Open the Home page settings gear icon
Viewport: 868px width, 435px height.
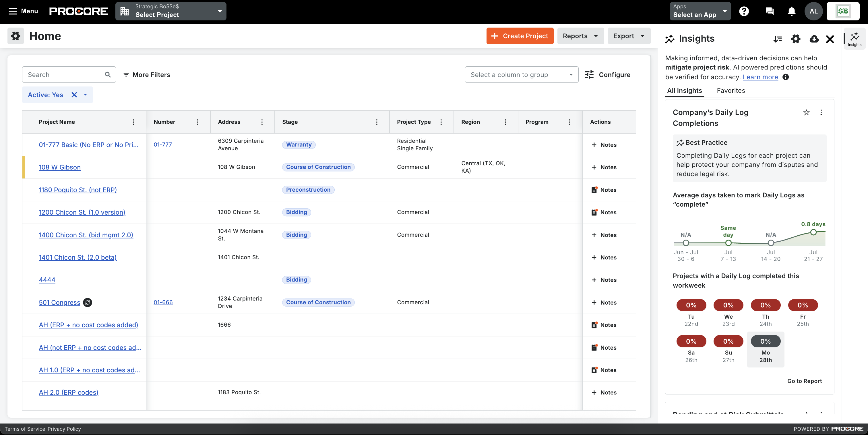15,36
